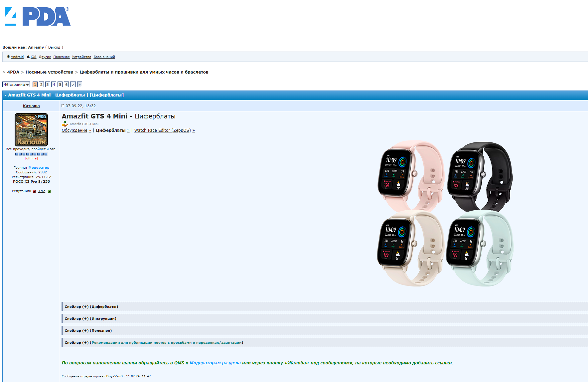Click the Android robot icon

(8, 57)
